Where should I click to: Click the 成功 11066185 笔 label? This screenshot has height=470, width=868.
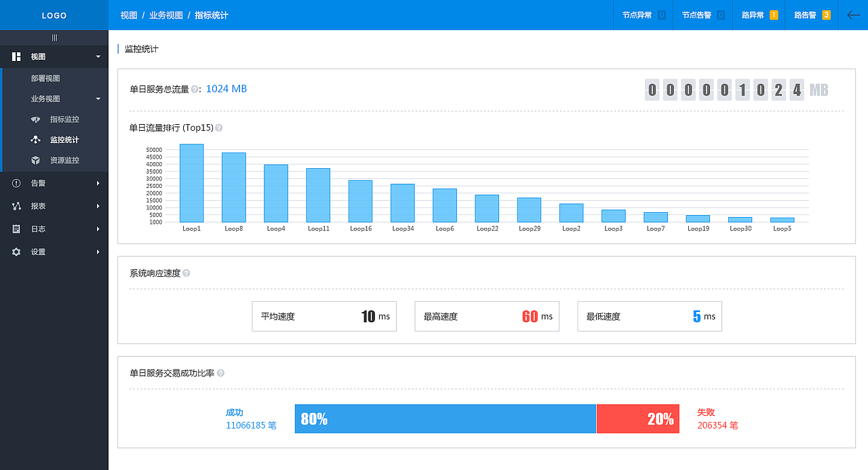point(251,419)
